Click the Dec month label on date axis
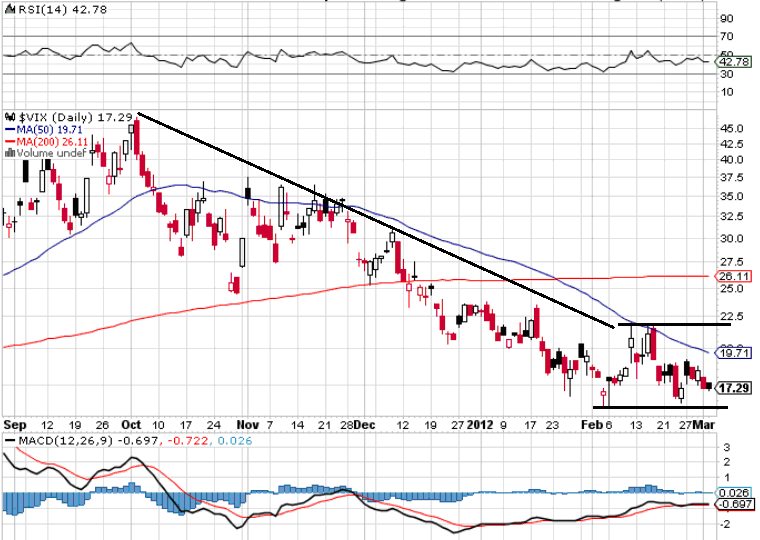 (364, 425)
